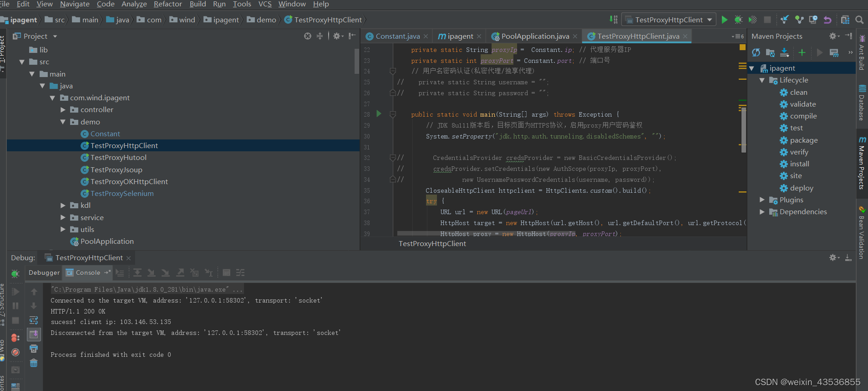Viewport: 868px width, 391px height.
Task: Run TestProxyHttpClient with green play button
Action: tap(725, 20)
